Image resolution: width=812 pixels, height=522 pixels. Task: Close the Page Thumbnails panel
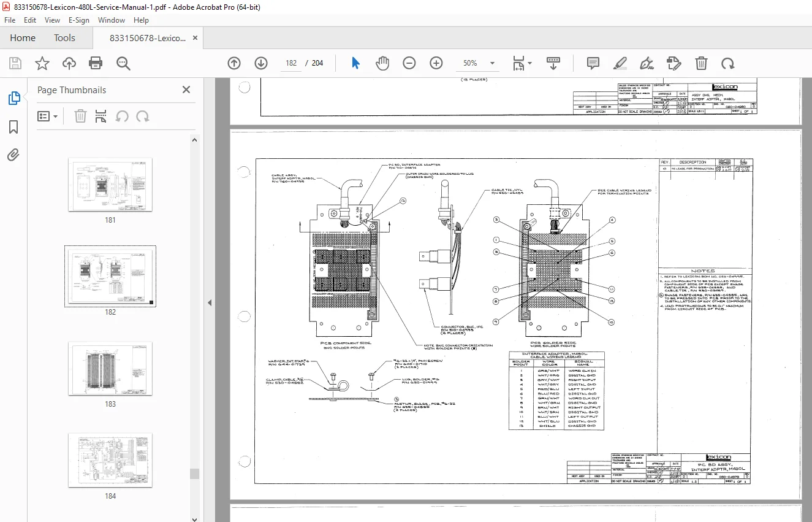[x=186, y=90]
